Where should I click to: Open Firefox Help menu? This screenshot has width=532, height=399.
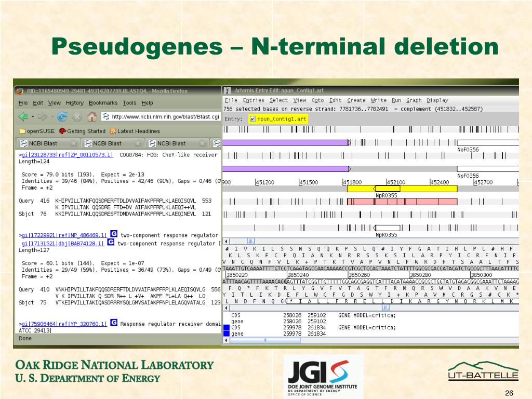click(147, 103)
